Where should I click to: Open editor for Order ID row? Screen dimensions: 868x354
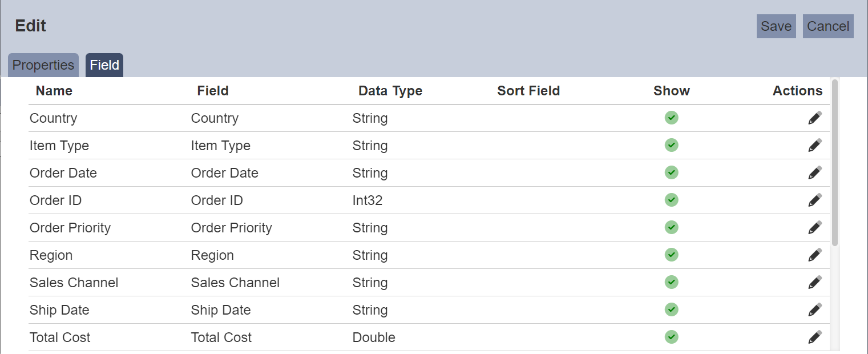click(815, 200)
